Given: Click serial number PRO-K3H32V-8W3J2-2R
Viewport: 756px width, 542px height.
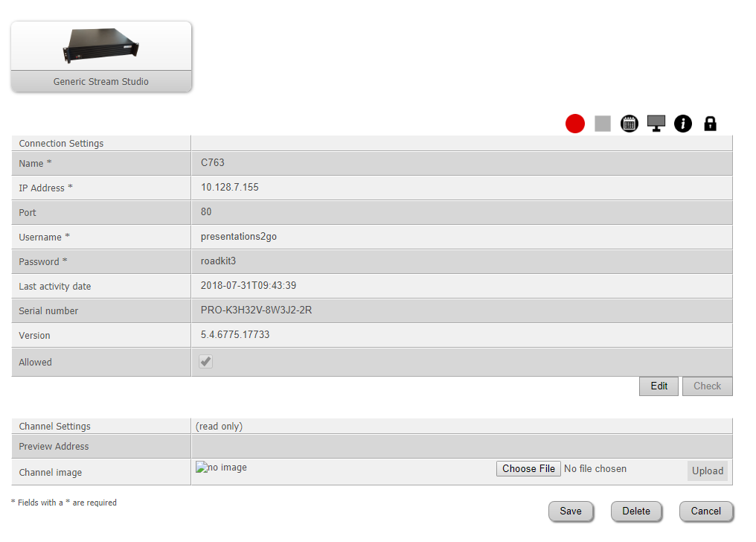Looking at the screenshot, I should (256, 310).
